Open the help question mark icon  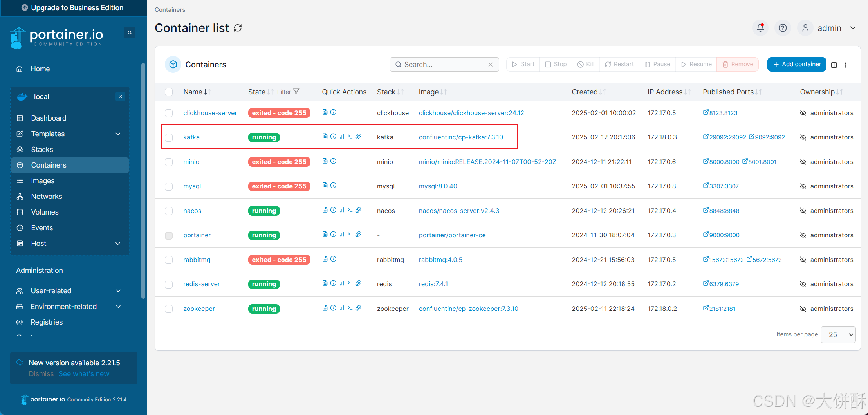[783, 28]
